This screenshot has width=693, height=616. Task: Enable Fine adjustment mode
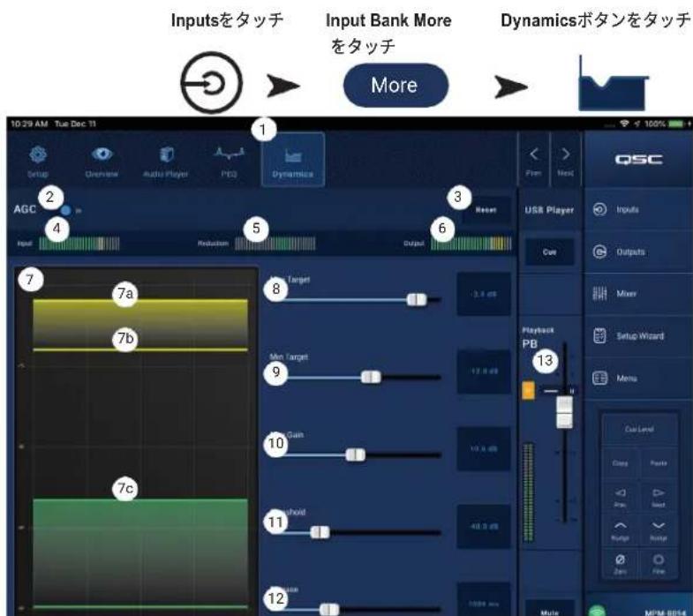(659, 564)
